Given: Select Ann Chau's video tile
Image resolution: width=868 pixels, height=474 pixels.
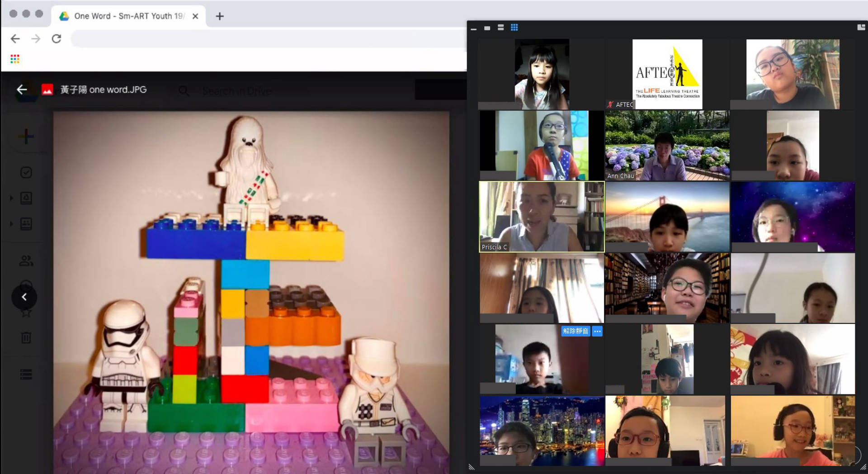Looking at the screenshot, I should (667, 146).
